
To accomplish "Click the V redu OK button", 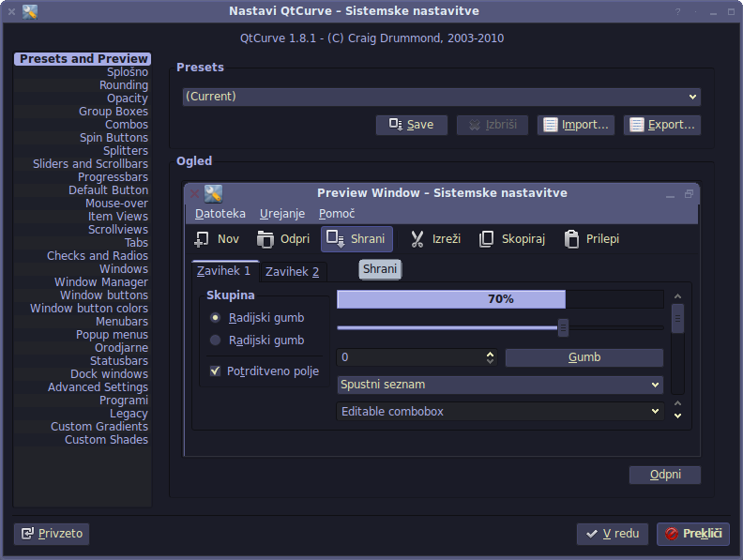I will pyautogui.click(x=613, y=534).
